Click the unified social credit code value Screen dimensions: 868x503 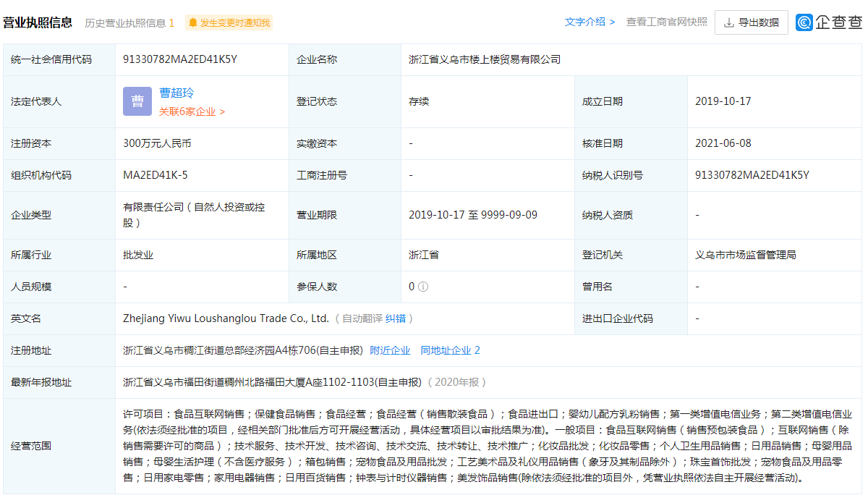pyautogui.click(x=180, y=59)
